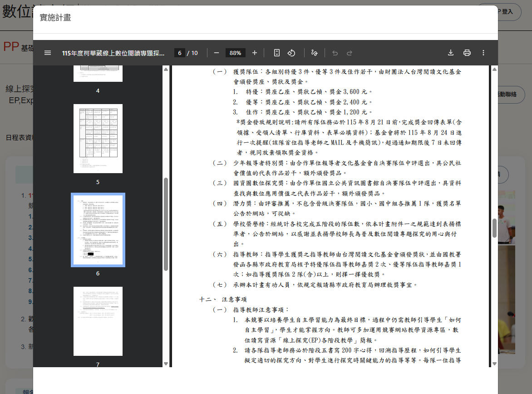Image resolution: width=532 pixels, height=394 pixels.
Task: Click the zoom out minus icon
Action: click(x=217, y=53)
